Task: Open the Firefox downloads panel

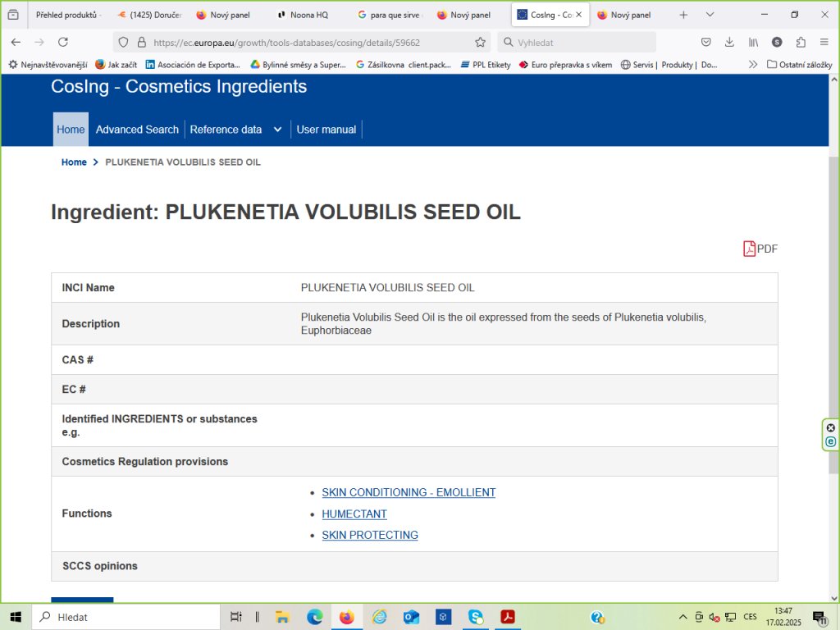Action: 729,43
